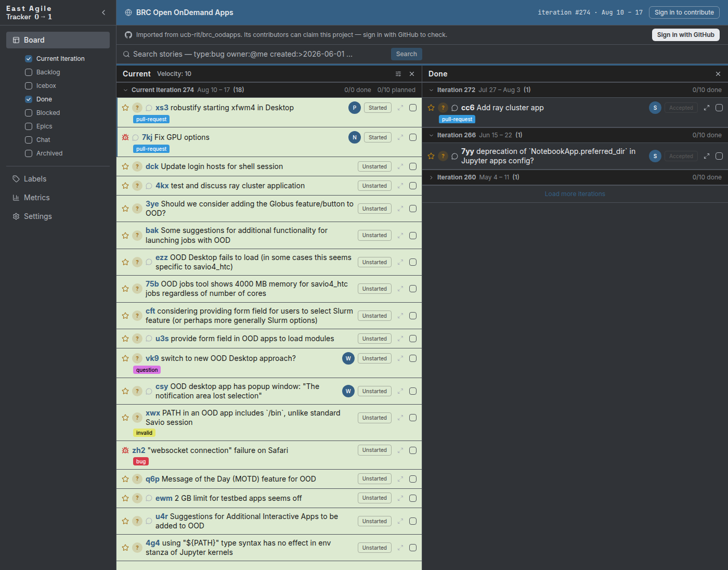This screenshot has width=728, height=570.
Task: Click the pull-request label on story 7kj
Action: [151, 149]
